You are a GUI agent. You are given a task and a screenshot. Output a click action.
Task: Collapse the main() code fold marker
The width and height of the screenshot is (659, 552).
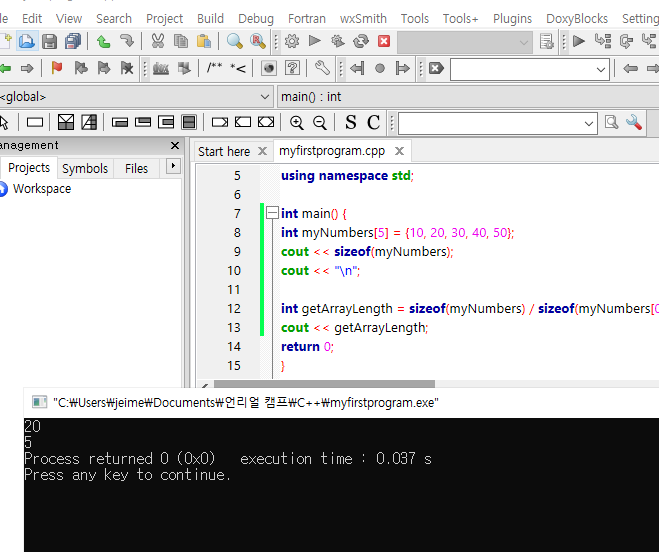pos(272,213)
